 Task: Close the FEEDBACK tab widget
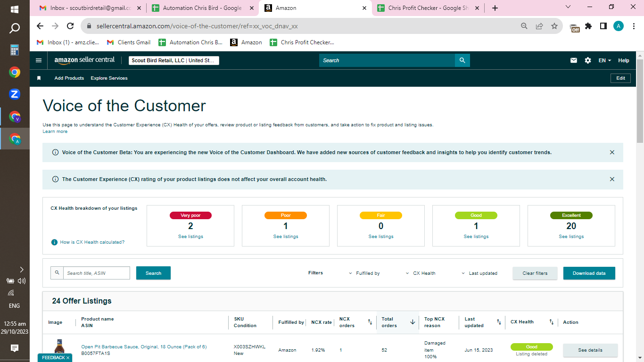click(x=68, y=358)
